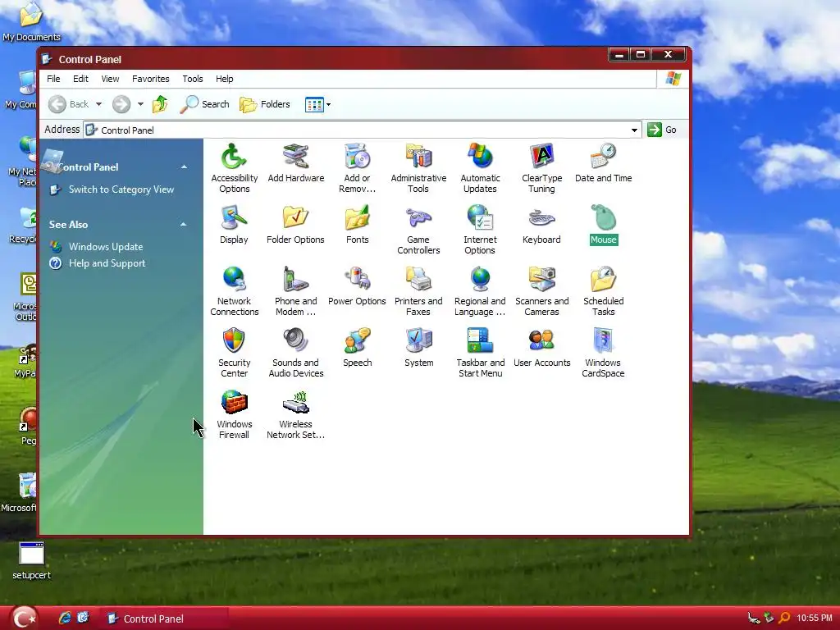
Task: Click the search tray icon near the clock
Action: [785, 618]
